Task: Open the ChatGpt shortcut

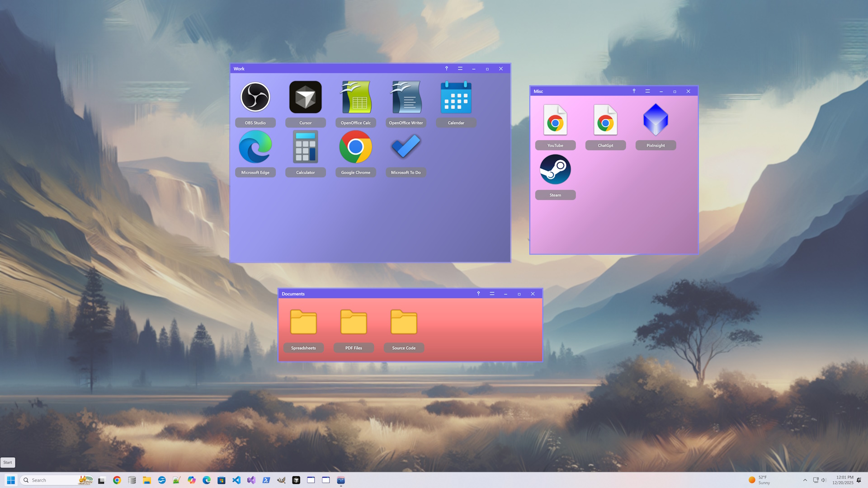Action: pyautogui.click(x=605, y=119)
